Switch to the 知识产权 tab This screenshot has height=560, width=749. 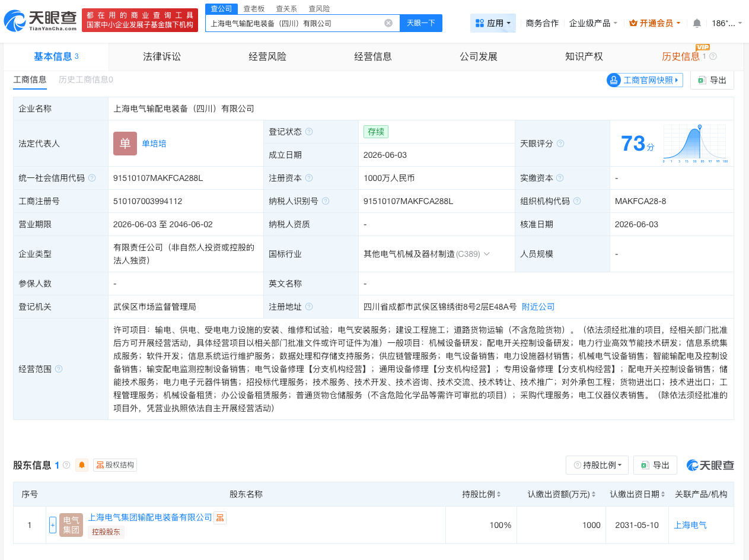coord(584,56)
